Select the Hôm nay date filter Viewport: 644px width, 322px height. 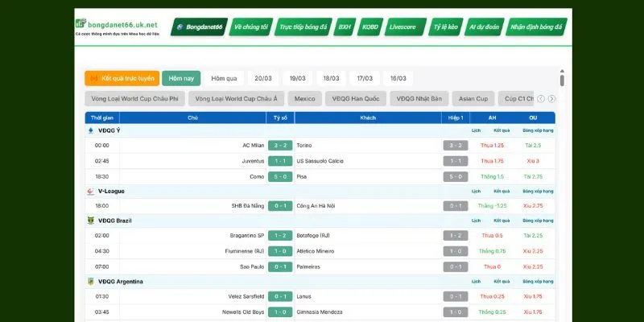pos(181,78)
